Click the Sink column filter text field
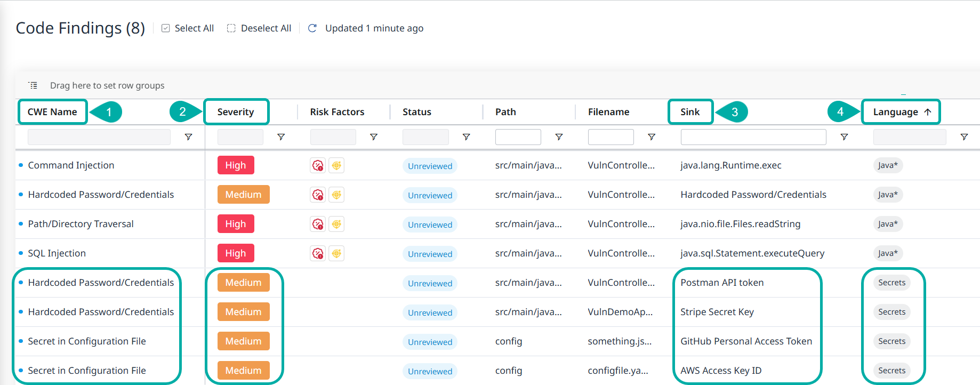This screenshot has height=385, width=980. click(753, 137)
